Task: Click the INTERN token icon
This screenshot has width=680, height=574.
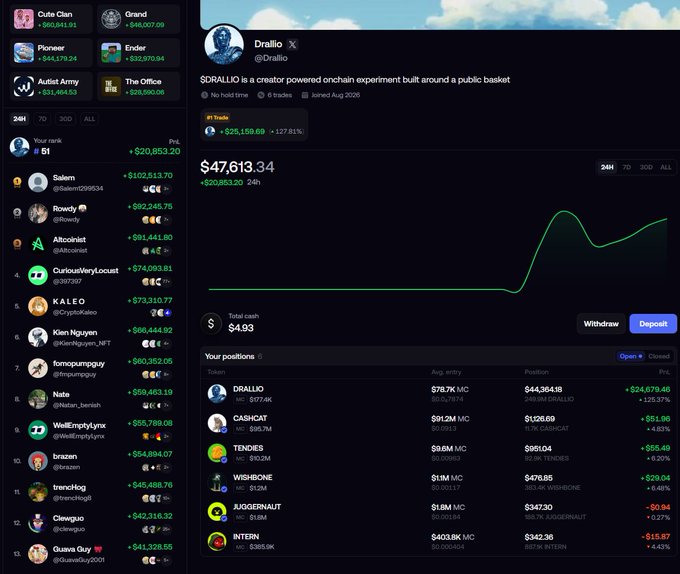Action: [217, 541]
